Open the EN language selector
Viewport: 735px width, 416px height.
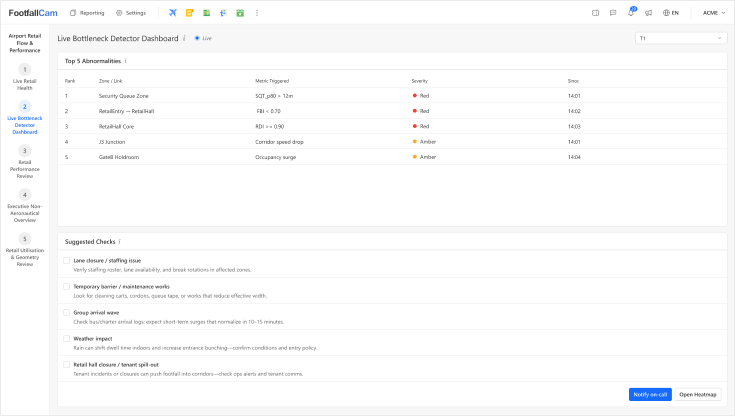pos(671,13)
